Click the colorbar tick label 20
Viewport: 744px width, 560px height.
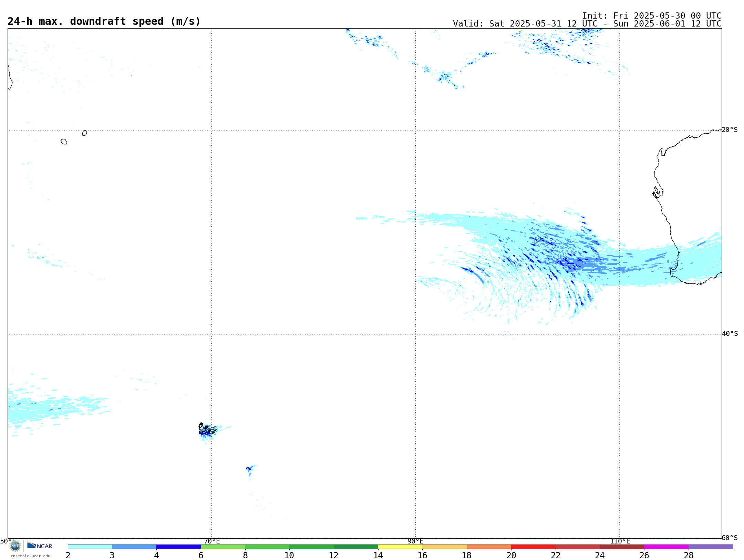coord(511,555)
